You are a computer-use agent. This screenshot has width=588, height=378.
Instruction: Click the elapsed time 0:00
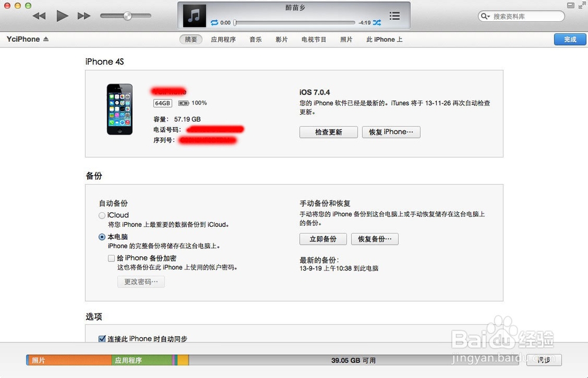coord(225,22)
